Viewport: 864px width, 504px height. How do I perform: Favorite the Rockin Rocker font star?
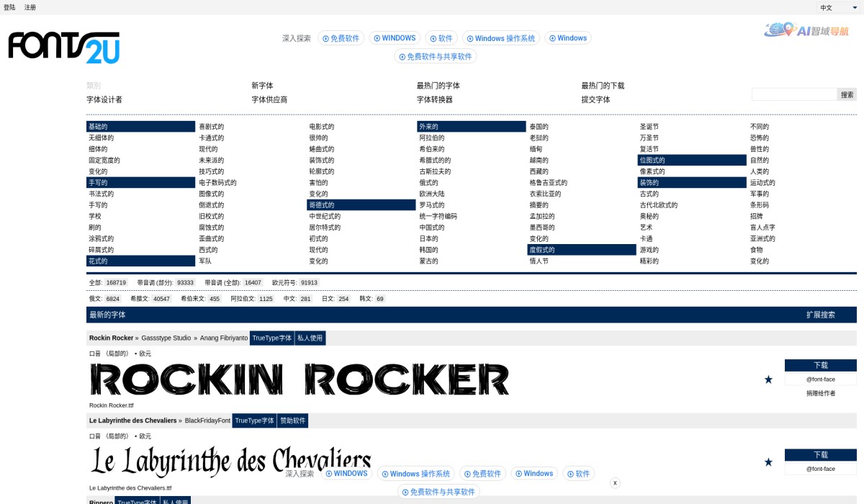click(768, 378)
